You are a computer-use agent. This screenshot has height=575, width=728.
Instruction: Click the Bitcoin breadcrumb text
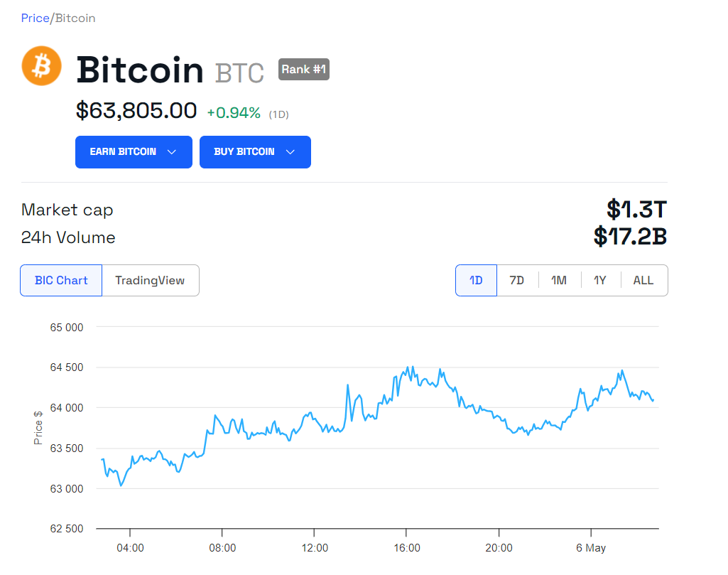point(75,18)
